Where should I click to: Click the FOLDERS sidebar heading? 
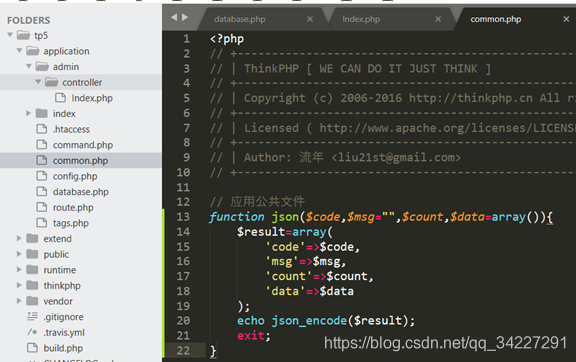click(x=28, y=20)
